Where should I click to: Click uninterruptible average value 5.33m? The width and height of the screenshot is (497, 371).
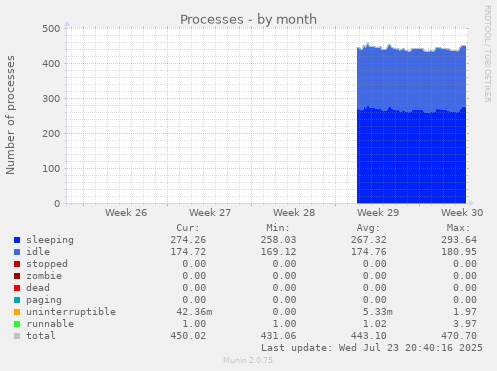click(378, 312)
